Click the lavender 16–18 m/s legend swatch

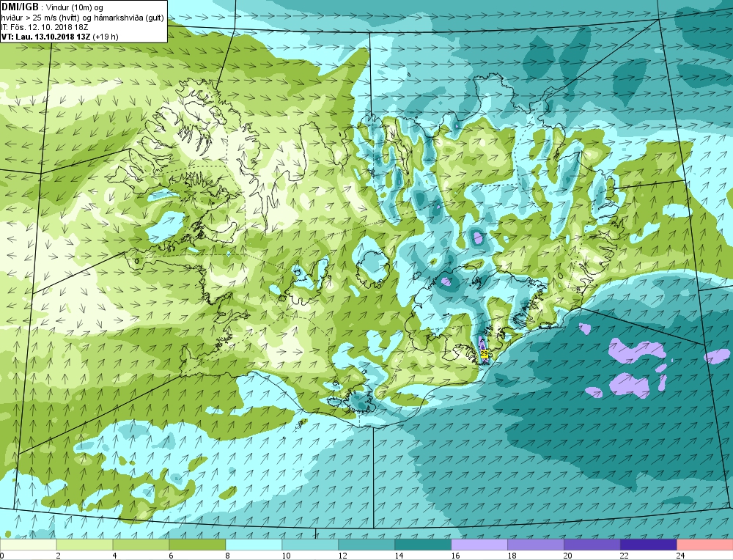(479, 545)
